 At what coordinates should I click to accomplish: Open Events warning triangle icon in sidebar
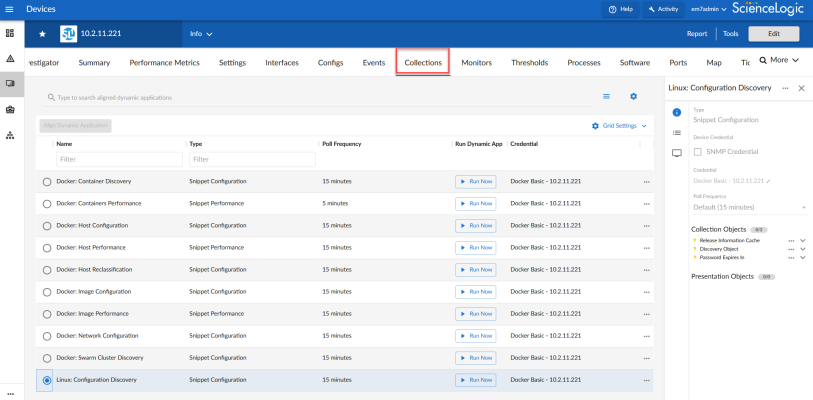coord(10,59)
